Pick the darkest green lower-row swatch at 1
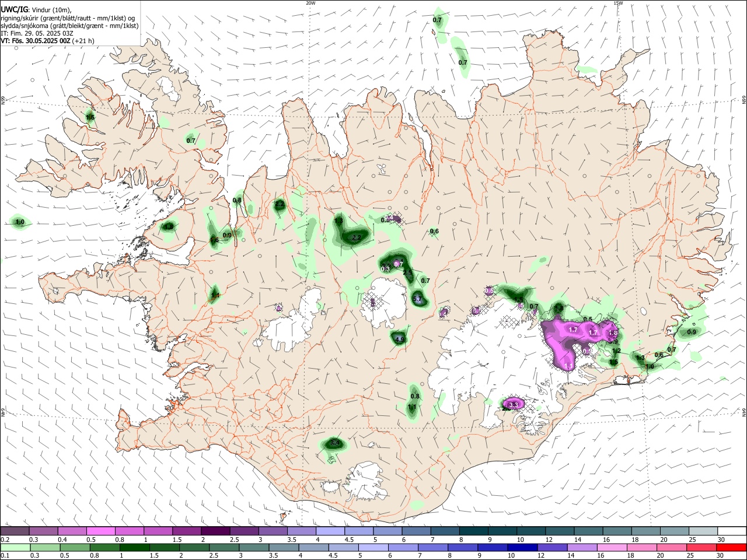Image resolution: width=747 pixels, height=560 pixels. pyautogui.click(x=134, y=547)
